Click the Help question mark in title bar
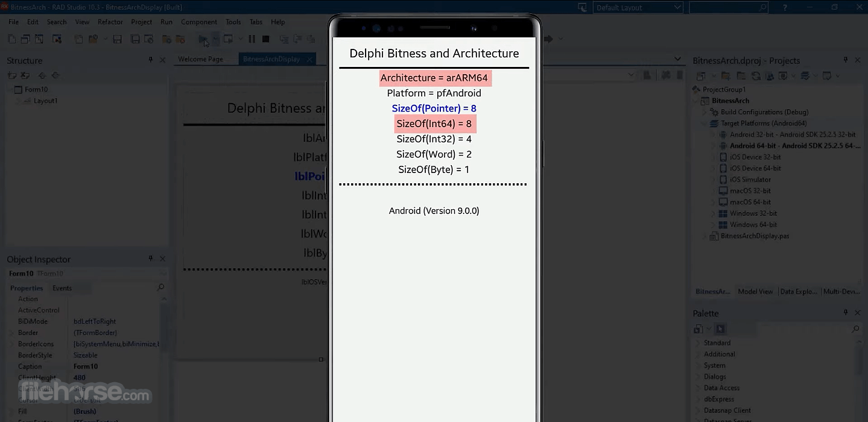This screenshot has width=868, height=422. (x=785, y=7)
